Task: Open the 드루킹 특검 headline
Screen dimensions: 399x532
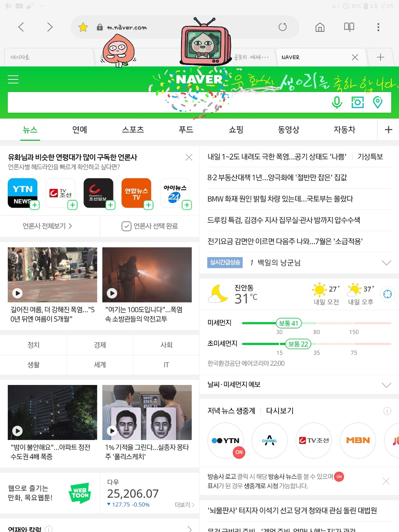Action: click(x=284, y=220)
